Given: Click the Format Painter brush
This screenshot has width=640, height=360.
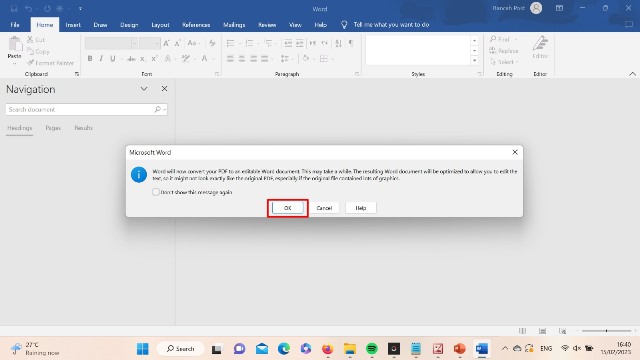Looking at the screenshot, I should [30, 63].
